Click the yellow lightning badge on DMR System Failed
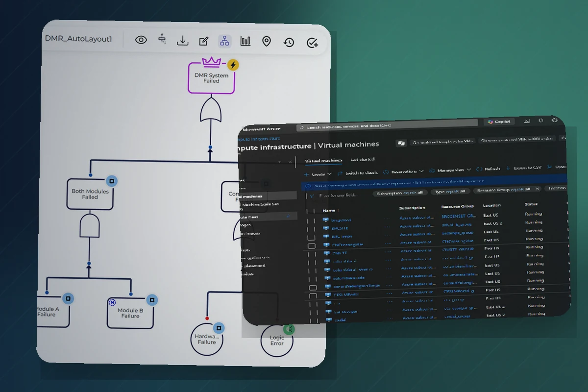Viewport: 588px width, 392px height. [x=233, y=65]
